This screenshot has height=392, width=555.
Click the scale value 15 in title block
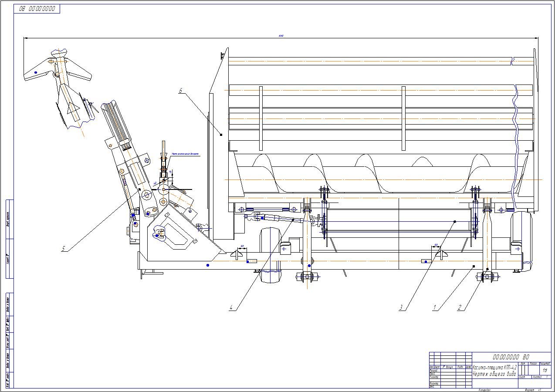(545, 370)
